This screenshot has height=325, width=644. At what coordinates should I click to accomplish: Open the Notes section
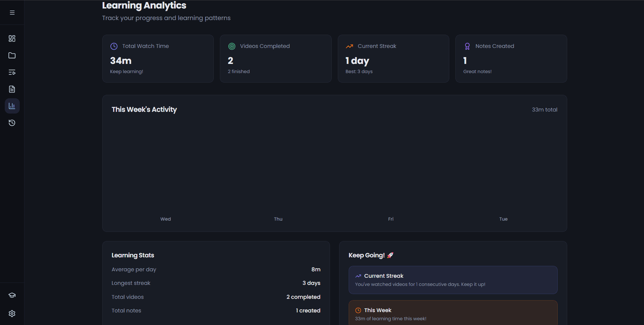[x=12, y=89]
